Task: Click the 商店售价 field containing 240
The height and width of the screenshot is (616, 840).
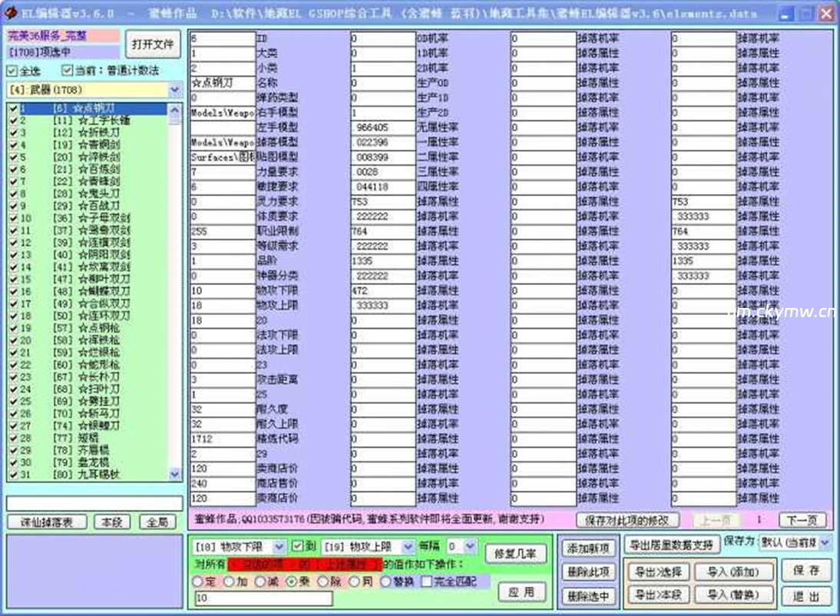Action: click(x=223, y=484)
